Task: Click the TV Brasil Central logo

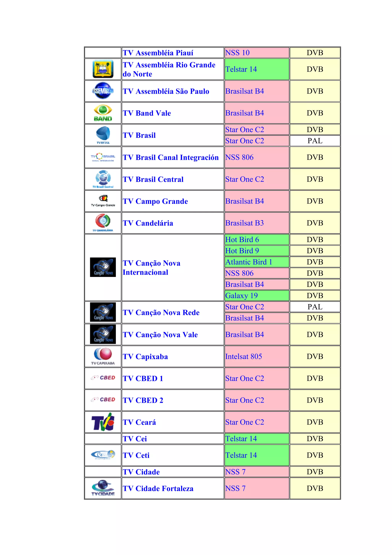Action: (x=103, y=179)
